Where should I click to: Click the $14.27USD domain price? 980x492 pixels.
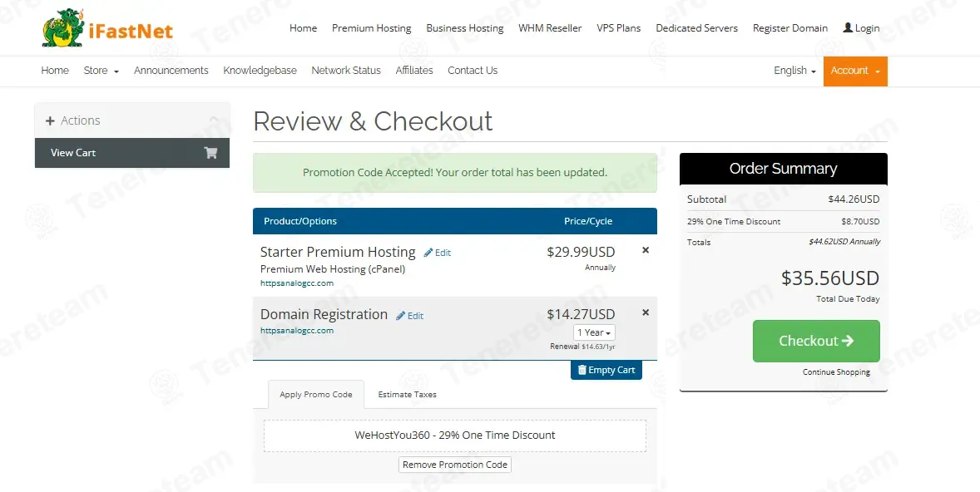tap(581, 314)
